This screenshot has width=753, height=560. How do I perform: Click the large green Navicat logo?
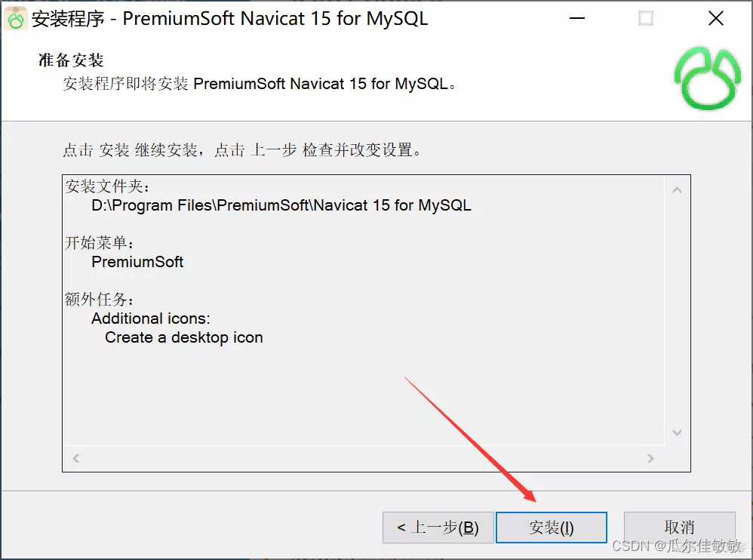pyautogui.click(x=708, y=78)
